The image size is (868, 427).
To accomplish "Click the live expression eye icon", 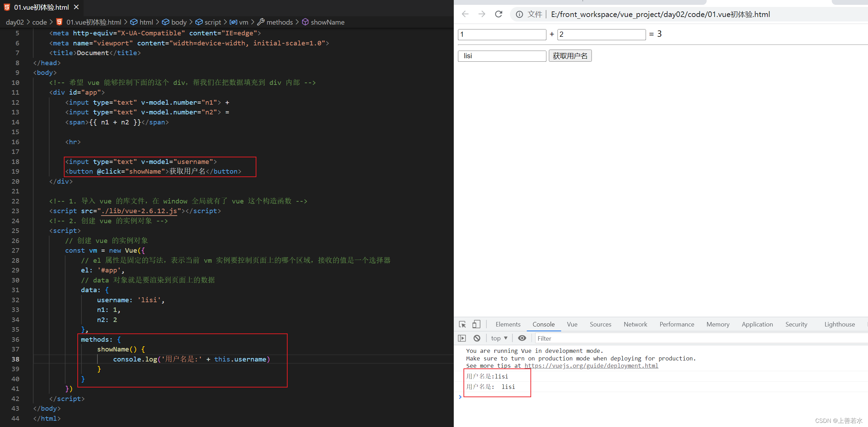I will tap(522, 338).
